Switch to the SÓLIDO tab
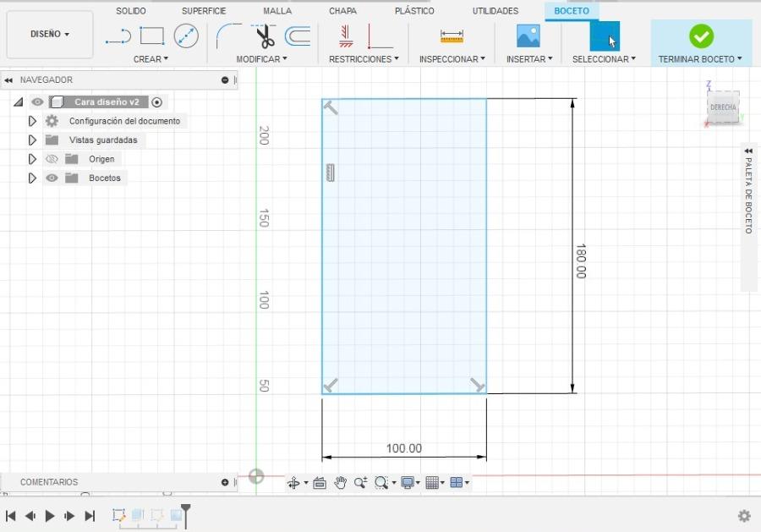Image resolution: width=761 pixels, height=532 pixels. (130, 11)
